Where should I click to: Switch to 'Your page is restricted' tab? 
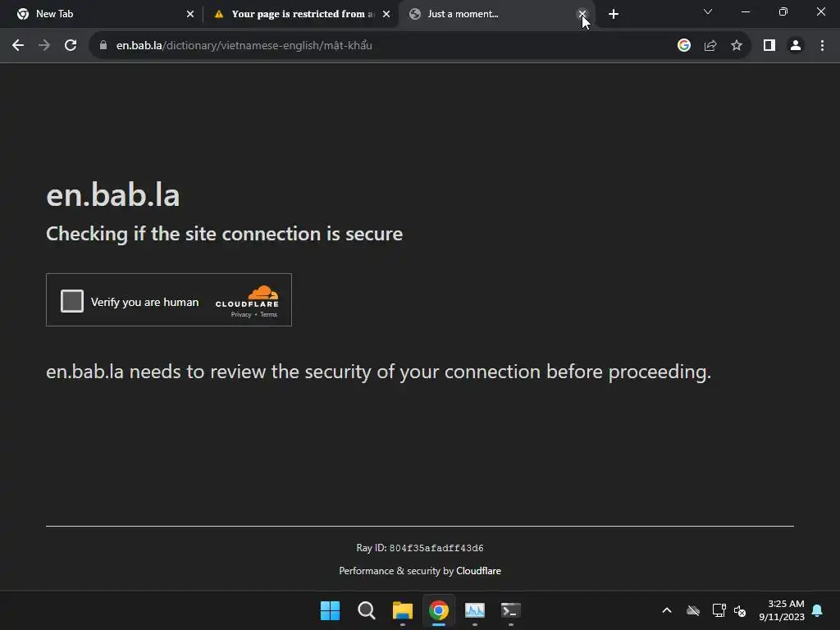point(300,14)
